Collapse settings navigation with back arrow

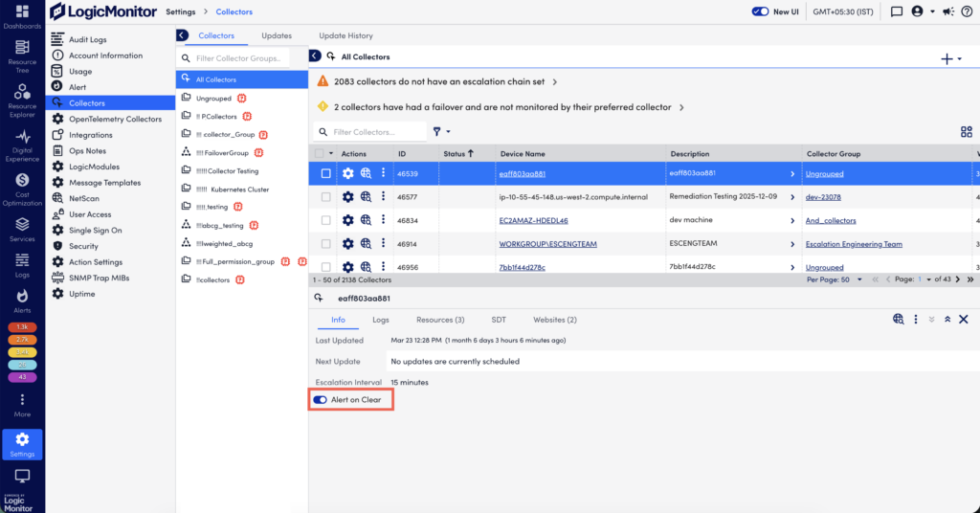pos(182,35)
